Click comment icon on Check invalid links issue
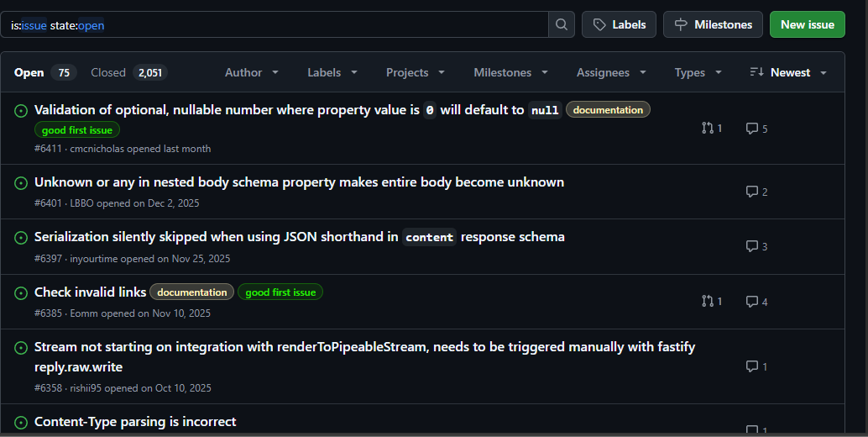Screen dimensions: 868x437 coord(752,301)
